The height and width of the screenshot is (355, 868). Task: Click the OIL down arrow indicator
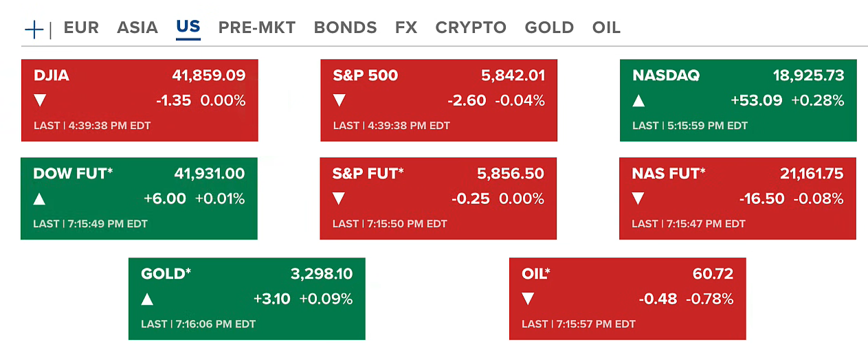(x=528, y=299)
